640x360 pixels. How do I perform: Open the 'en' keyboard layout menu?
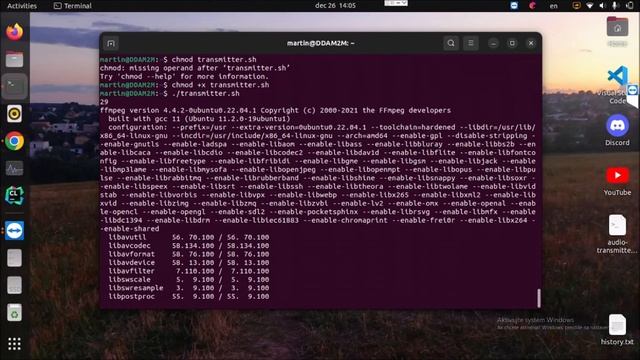[553, 6]
